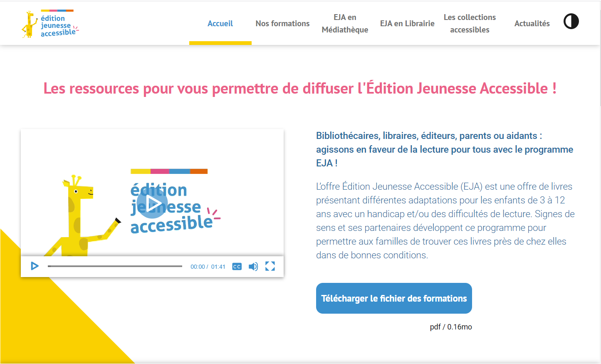Viewport: 601px width, 364px height.
Task: Start playback with the control bar play icon
Action: pyautogui.click(x=35, y=266)
